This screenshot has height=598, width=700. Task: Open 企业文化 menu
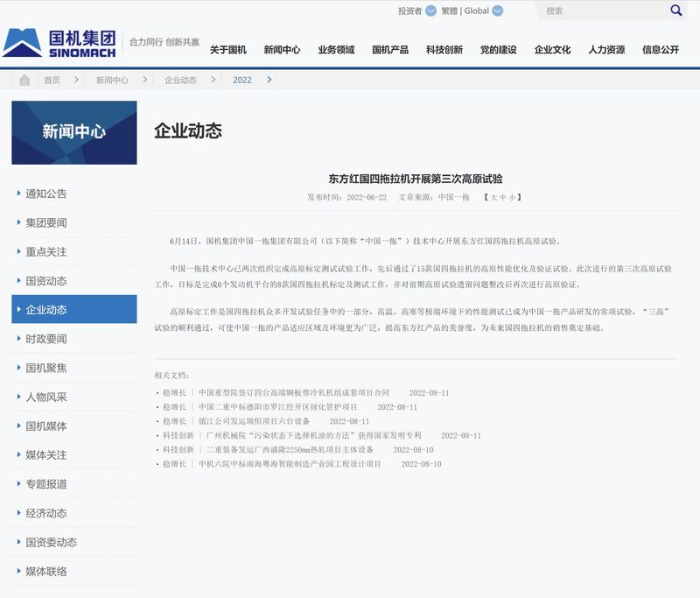(x=553, y=50)
